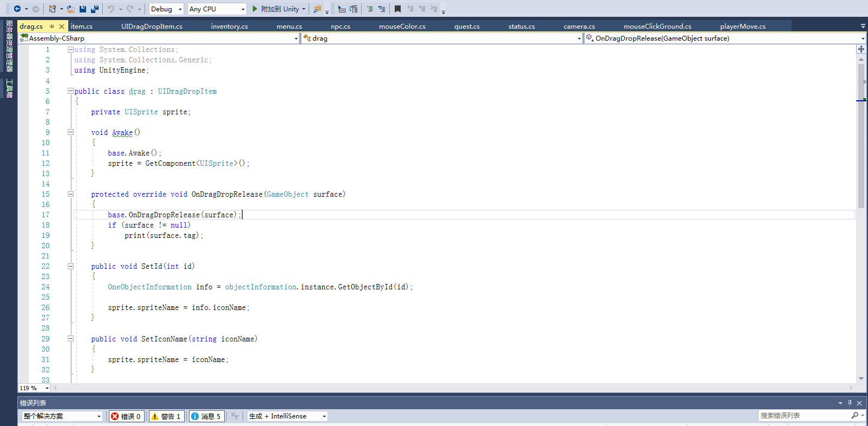The image size is (868, 426).
Task: Click the decrease indent toolbar icon
Action: tap(342, 9)
